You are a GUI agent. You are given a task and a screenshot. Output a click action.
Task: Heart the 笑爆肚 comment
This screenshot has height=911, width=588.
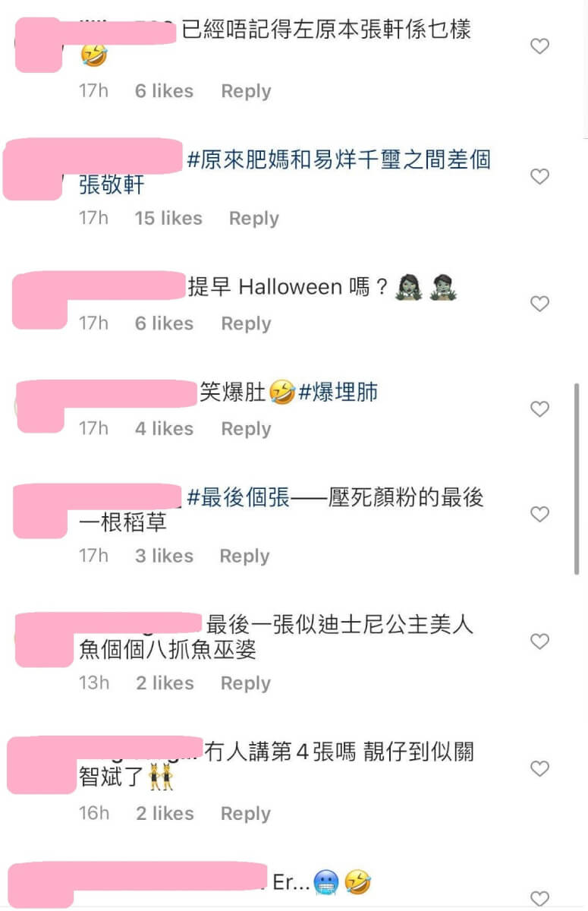539,409
